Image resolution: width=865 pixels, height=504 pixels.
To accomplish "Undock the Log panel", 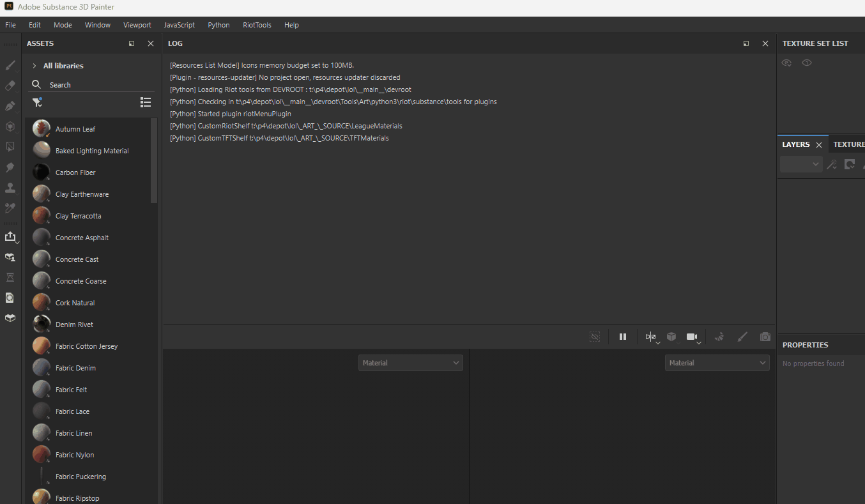I will click(746, 43).
